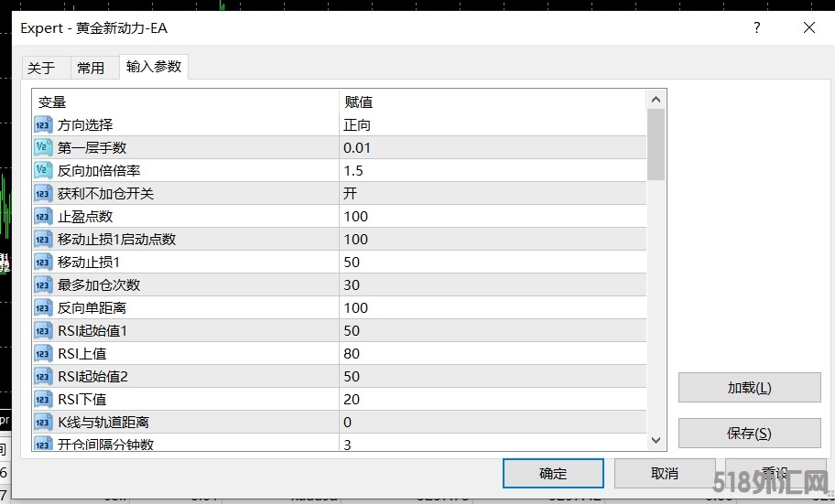835x504 pixels.
Task: Select the 最多加仓次数 variable name
Action: 99,285
